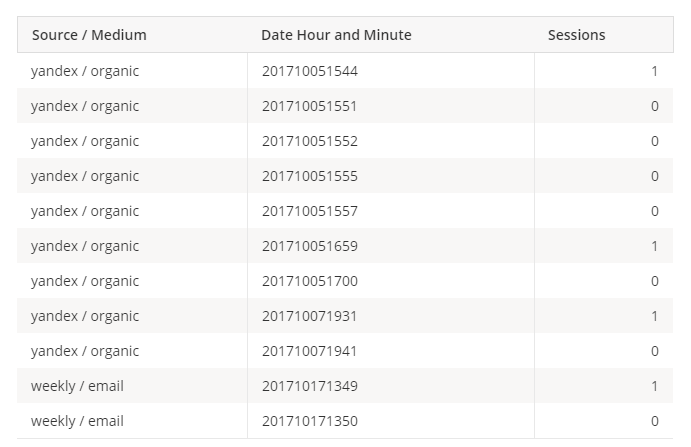Select weekly / email in 201710171350 row
The width and height of the screenshot is (691, 447).
point(77,421)
